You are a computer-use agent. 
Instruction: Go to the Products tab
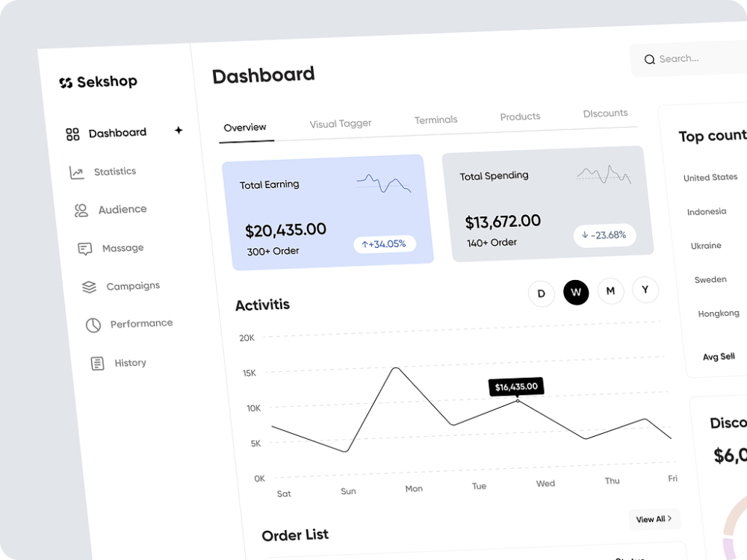pos(520,116)
